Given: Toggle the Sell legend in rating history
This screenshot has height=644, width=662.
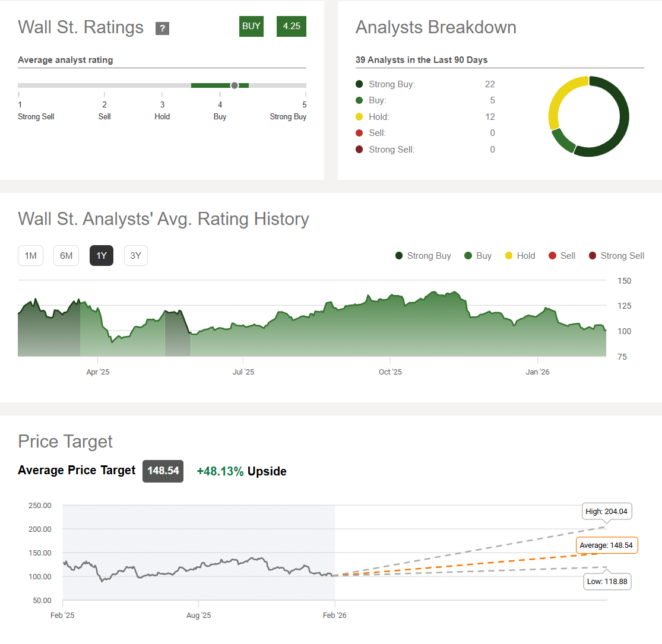Looking at the screenshot, I should 562,256.
